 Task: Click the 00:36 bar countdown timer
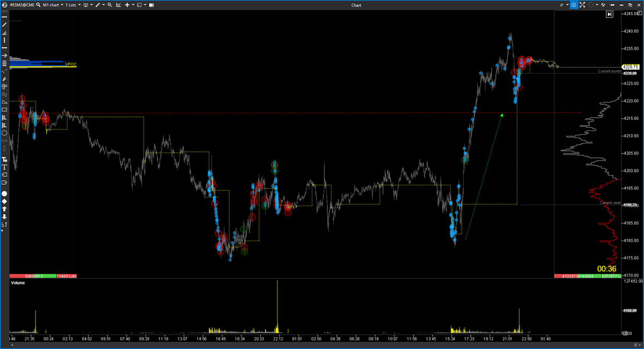[606, 268]
